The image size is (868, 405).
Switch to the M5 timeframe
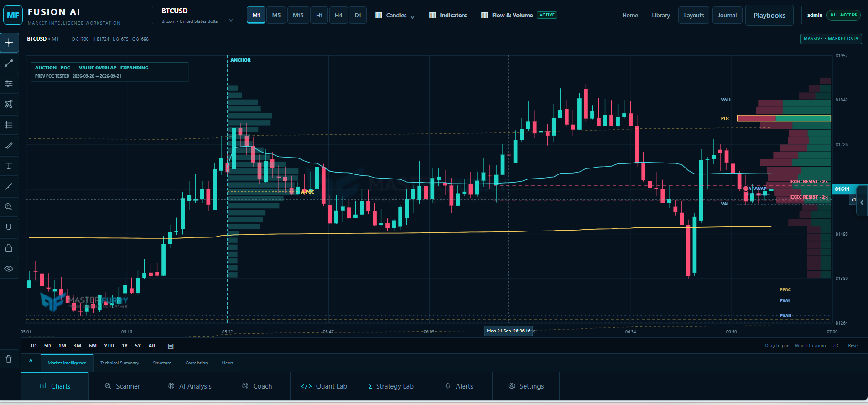click(x=276, y=16)
